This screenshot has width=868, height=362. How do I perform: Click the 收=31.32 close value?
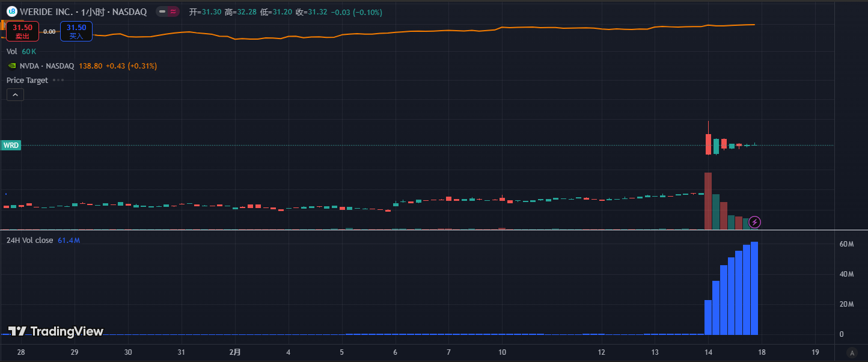311,12
